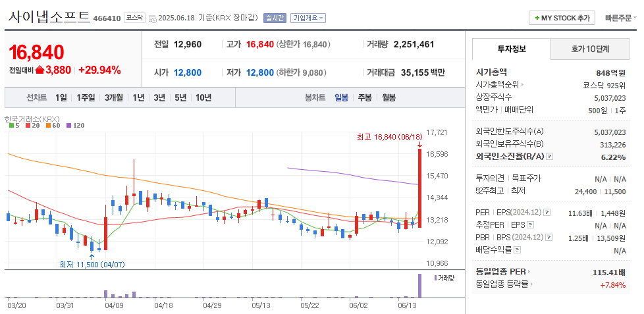Screen dimensions: 644x314
Task: Click the 외국인보유주식수(B) value 313,226
Action: (x=613, y=144)
